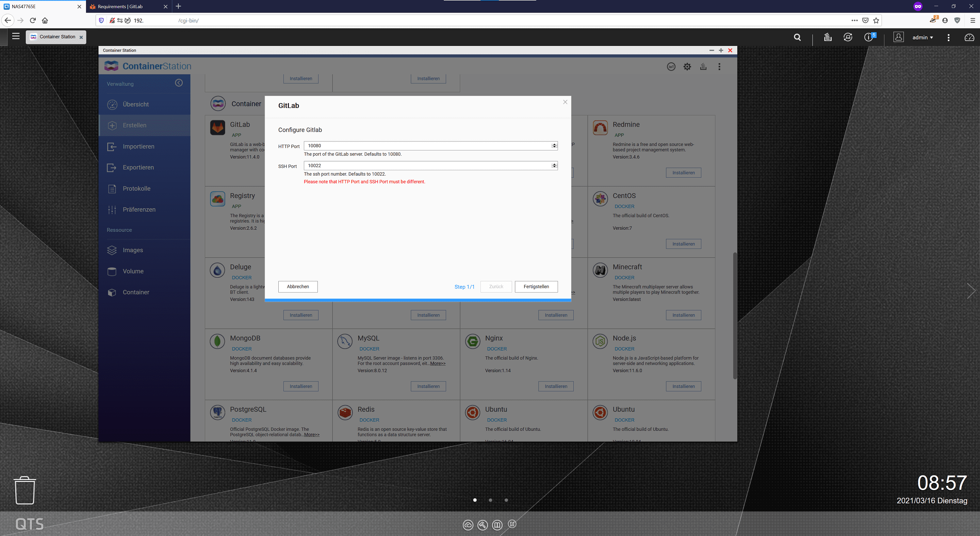Screen dimensions: 980x536
Task: Open Exportieren in the sidebar
Action: click(x=145, y=167)
